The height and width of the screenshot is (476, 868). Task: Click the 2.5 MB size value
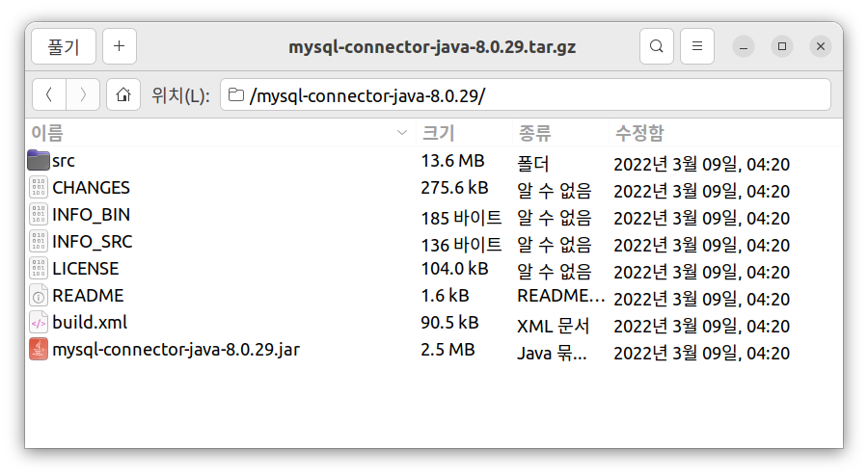pyautogui.click(x=448, y=350)
